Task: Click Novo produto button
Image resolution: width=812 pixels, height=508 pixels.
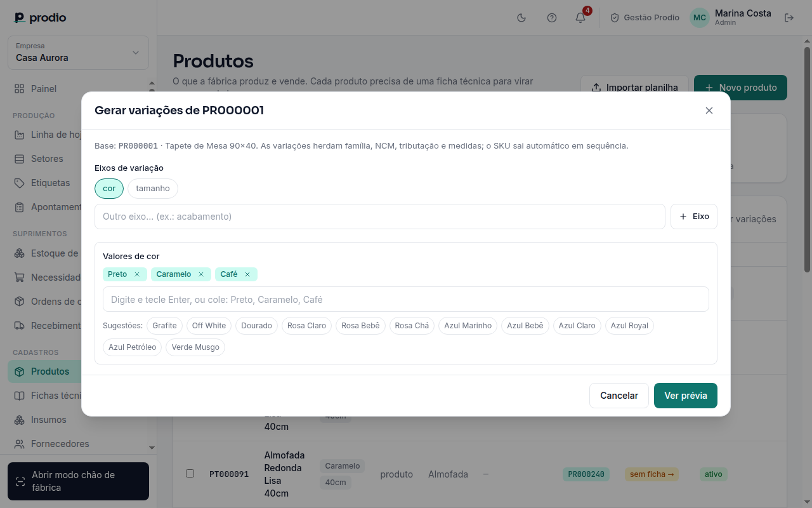Action: tap(740, 88)
